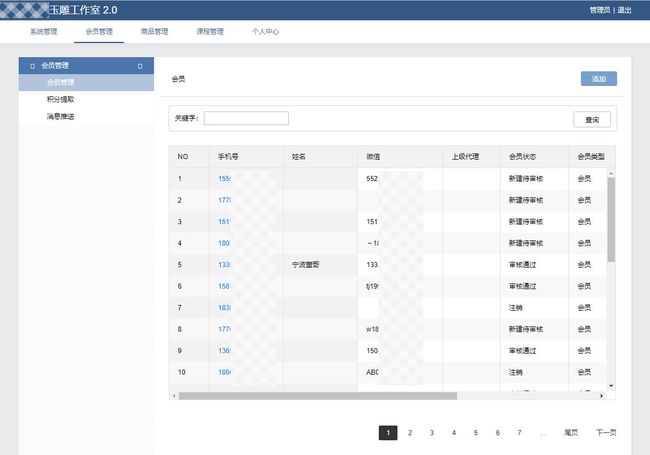Viewport: 650px width, 455px height.
Task: Go to next page via 下一页
Action: 606,433
